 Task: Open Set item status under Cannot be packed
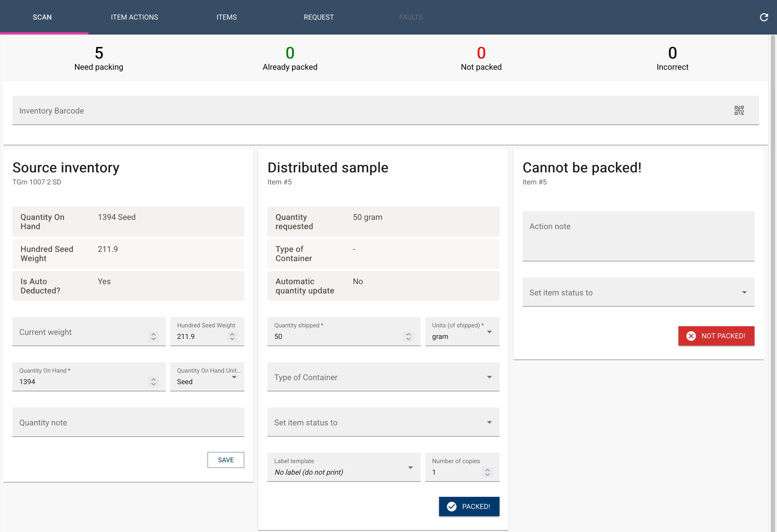[x=638, y=292]
